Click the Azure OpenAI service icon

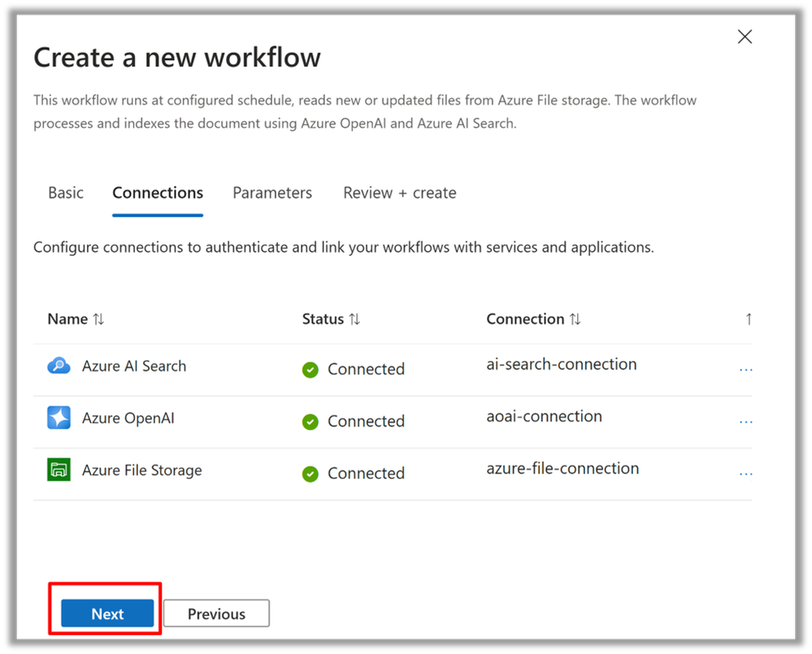point(59,418)
